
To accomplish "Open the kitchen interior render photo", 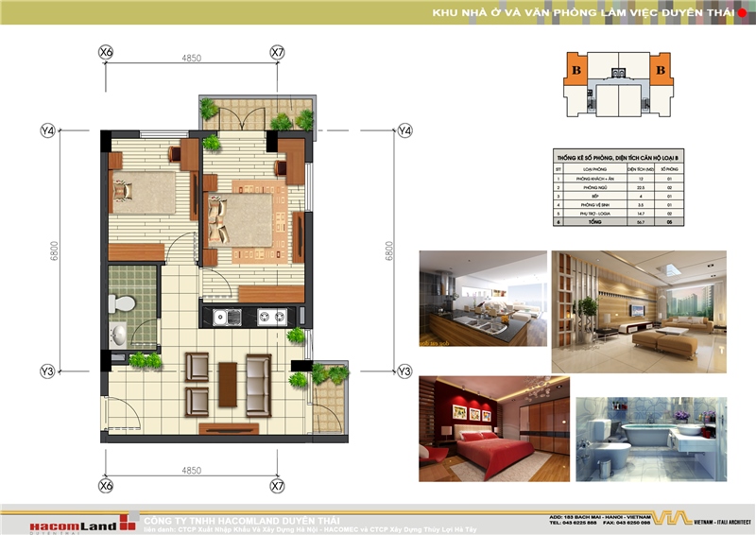I will point(483,297).
